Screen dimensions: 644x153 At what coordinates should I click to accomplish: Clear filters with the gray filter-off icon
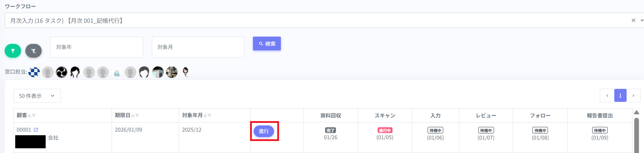33,51
